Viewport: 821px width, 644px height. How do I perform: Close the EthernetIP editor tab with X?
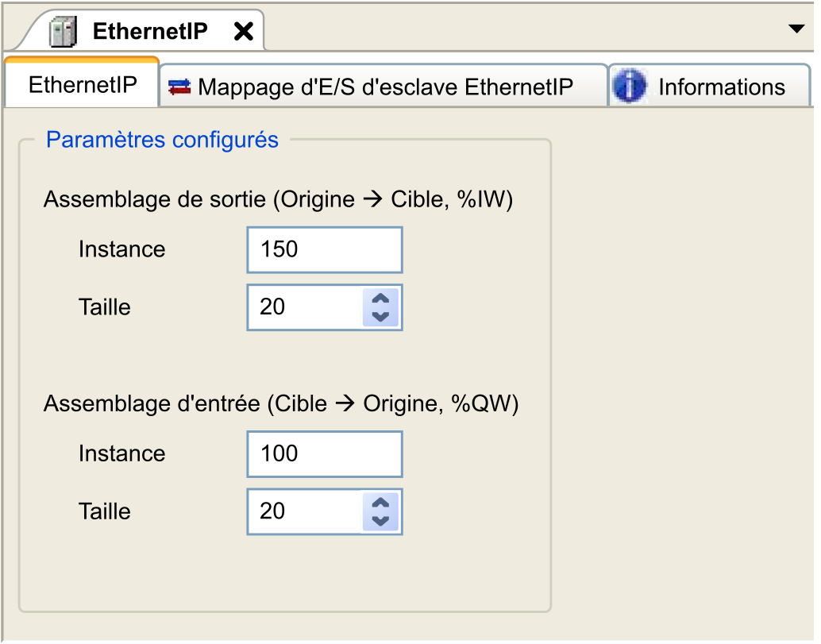244,32
